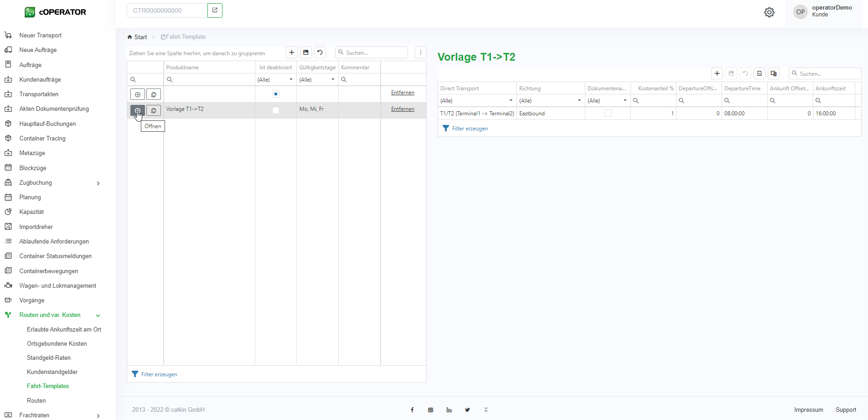
Task: Click the CTR0000000000 search input field
Action: (167, 10)
